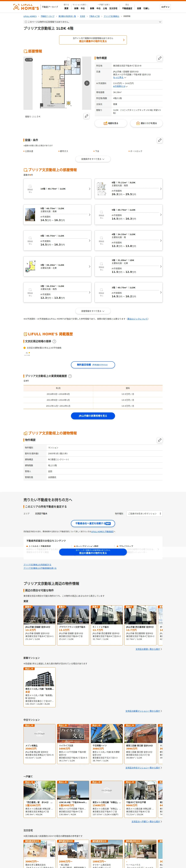This screenshot has height=868, width=186.
Task: Click the edit pencil under the floor plan image
Action: click(86, 116)
